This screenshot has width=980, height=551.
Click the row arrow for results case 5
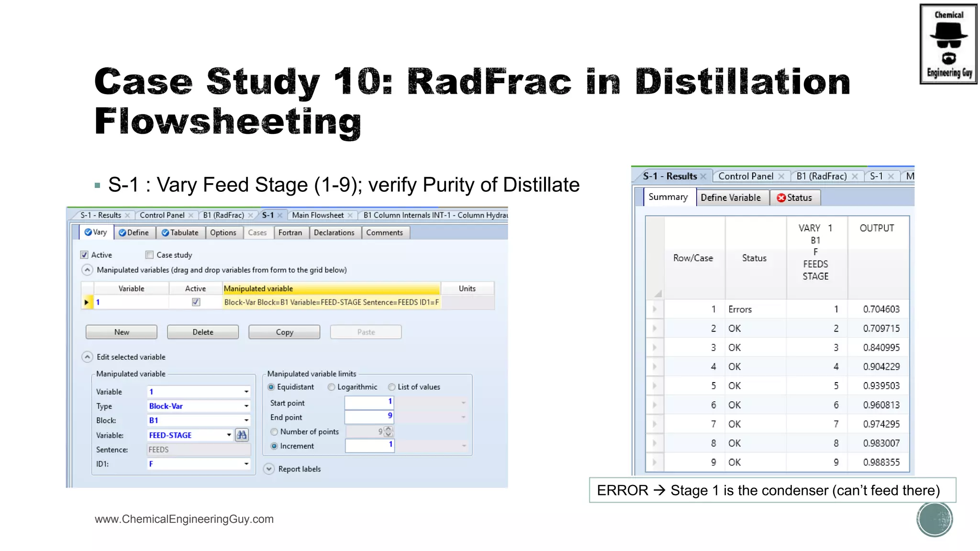click(x=655, y=386)
